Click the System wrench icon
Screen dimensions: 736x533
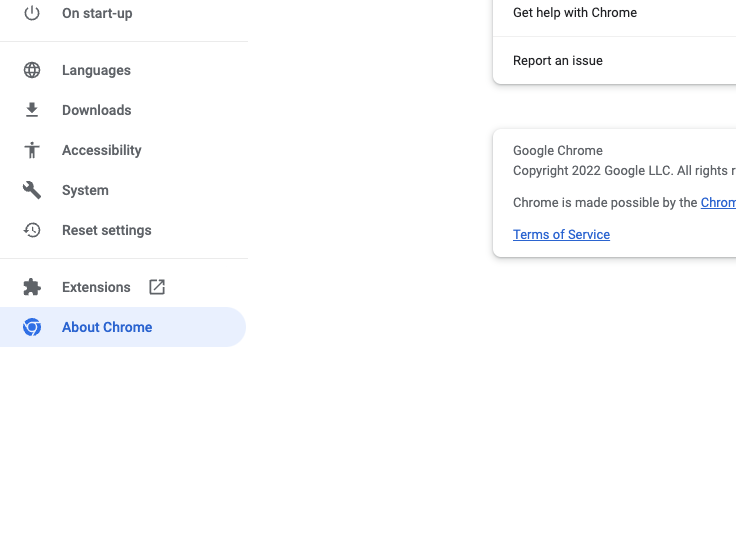pos(32,190)
